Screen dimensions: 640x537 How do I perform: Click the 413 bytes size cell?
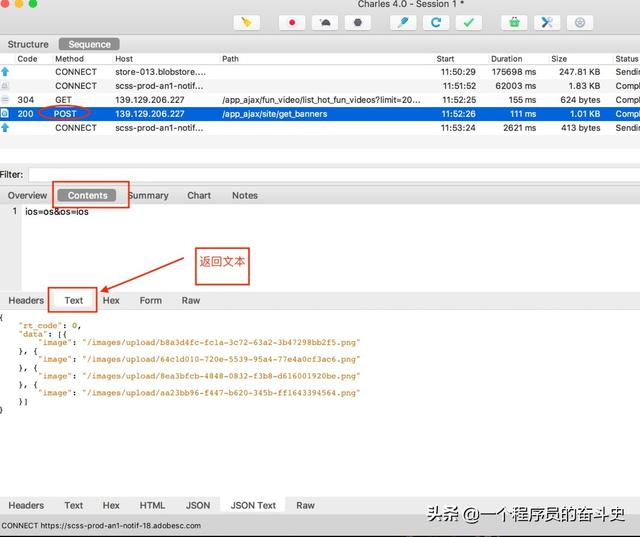click(580, 128)
